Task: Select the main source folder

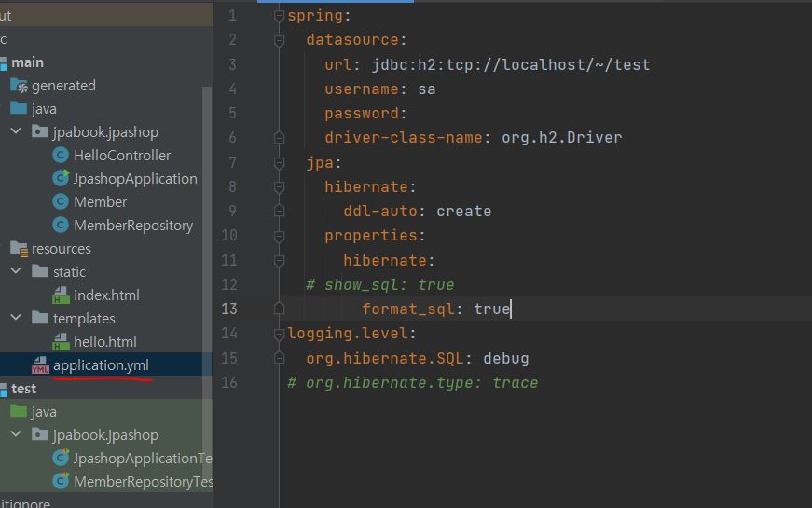Action: [27, 62]
